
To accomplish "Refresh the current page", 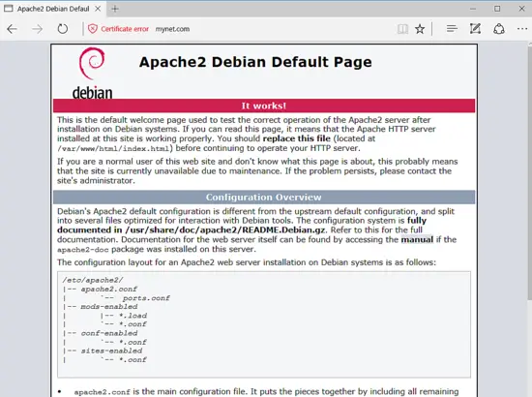I will [x=63, y=29].
